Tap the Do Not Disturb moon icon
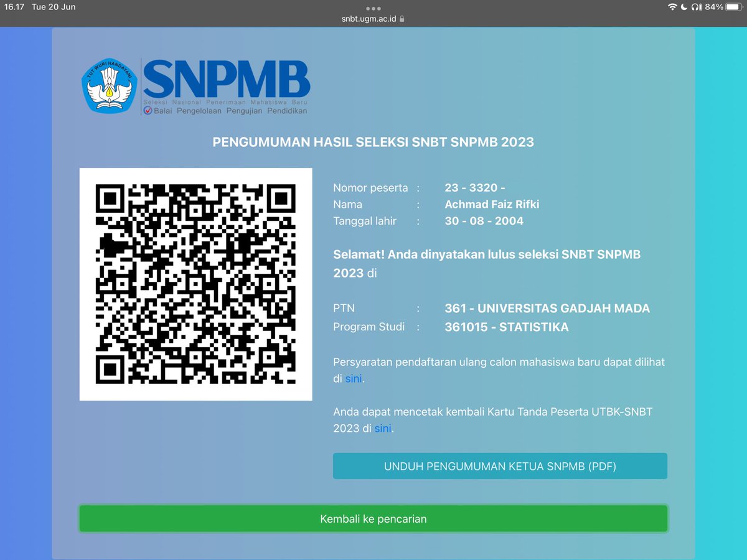747x560 pixels. pos(684,7)
